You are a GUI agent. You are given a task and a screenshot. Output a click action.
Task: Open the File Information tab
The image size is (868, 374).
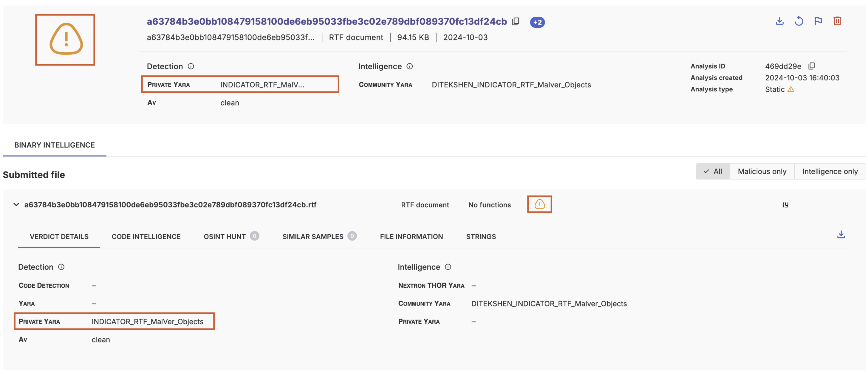click(411, 237)
